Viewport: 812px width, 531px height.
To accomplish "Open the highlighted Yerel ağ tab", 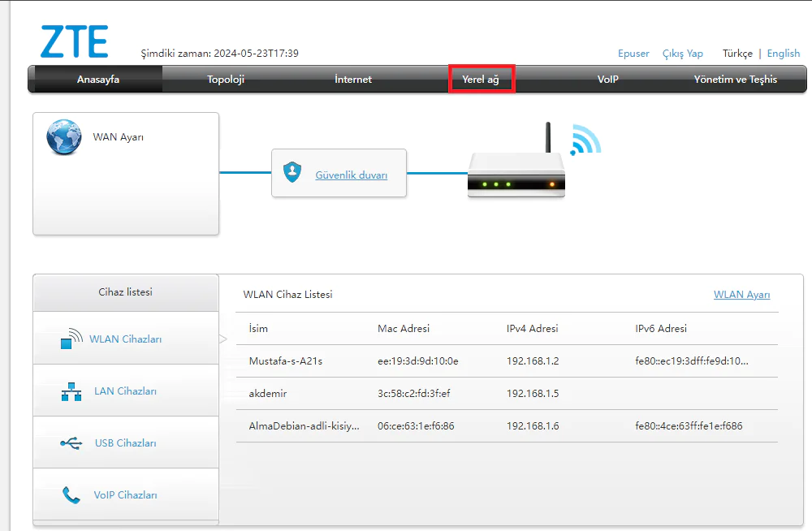I will point(482,79).
